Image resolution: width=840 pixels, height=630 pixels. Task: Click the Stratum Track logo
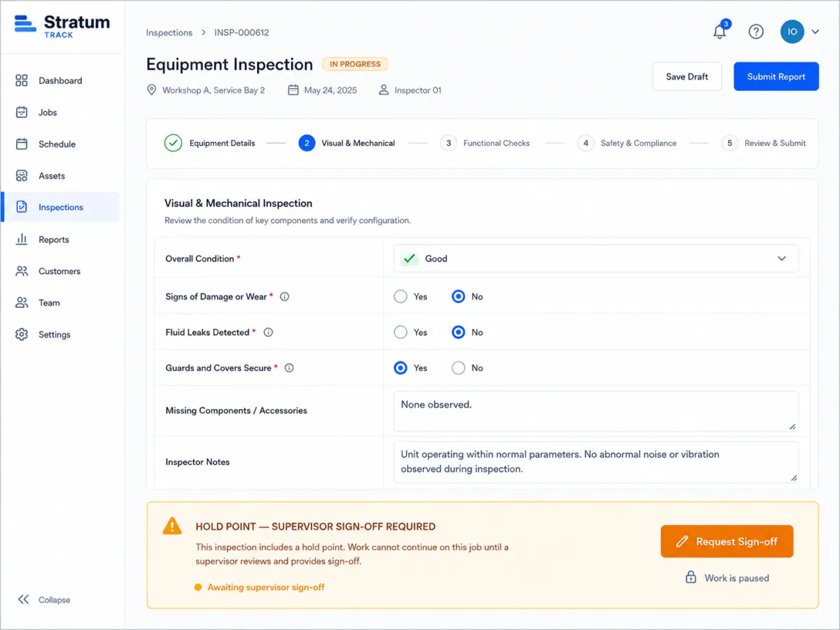coord(62,25)
